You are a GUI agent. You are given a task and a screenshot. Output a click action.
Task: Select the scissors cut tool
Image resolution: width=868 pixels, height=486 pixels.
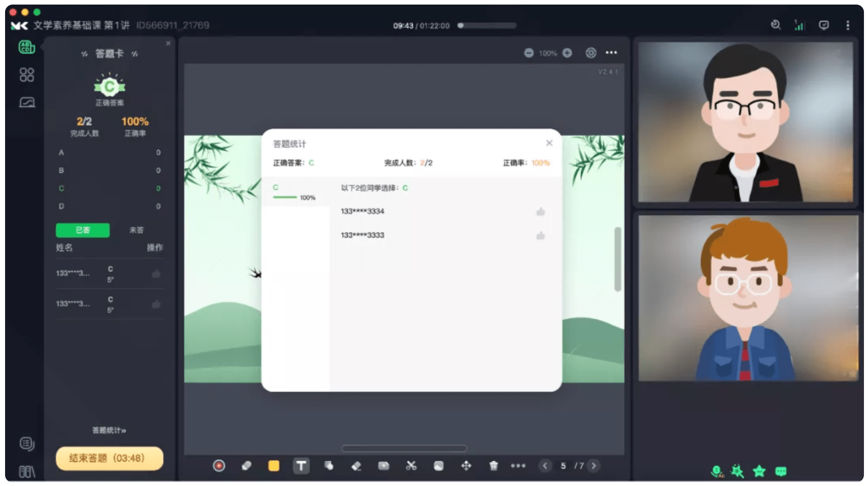pos(411,466)
